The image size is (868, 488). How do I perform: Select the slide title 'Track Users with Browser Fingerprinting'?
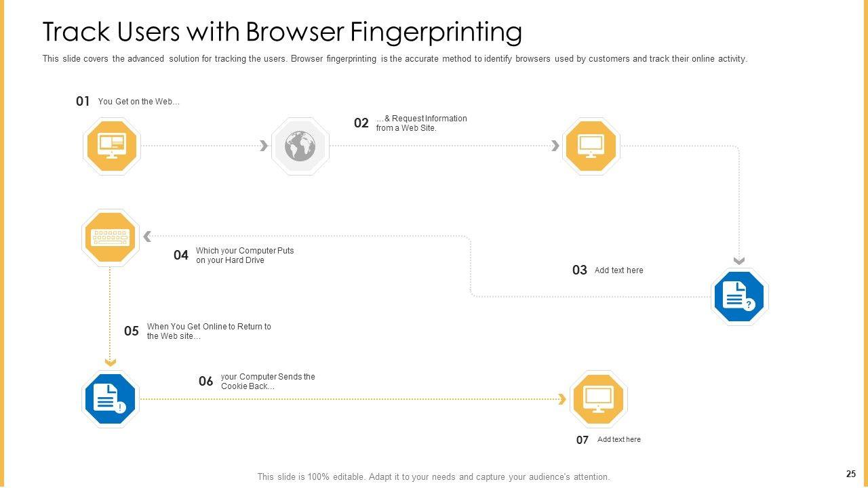tap(282, 32)
